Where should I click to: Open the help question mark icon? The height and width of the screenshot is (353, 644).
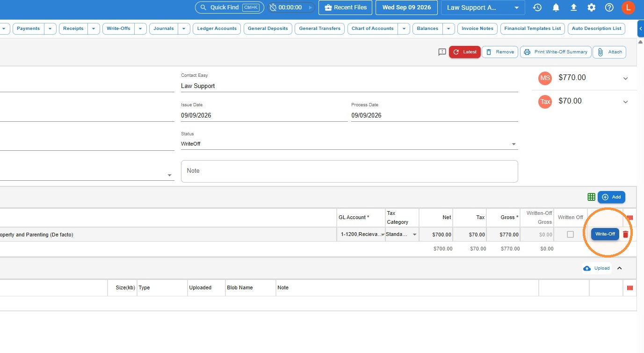(609, 7)
